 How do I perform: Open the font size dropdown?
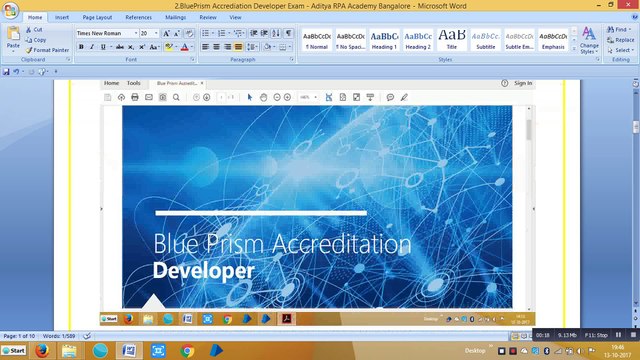156,33
